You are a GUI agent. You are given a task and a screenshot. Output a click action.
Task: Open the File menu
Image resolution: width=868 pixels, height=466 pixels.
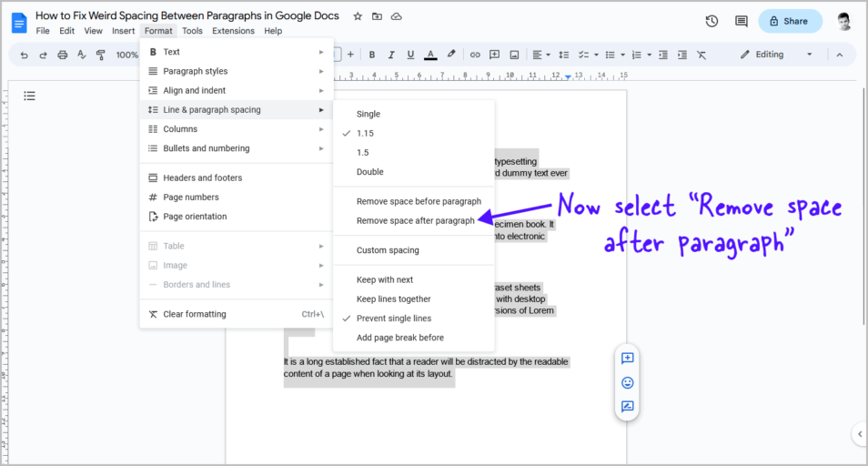point(43,31)
